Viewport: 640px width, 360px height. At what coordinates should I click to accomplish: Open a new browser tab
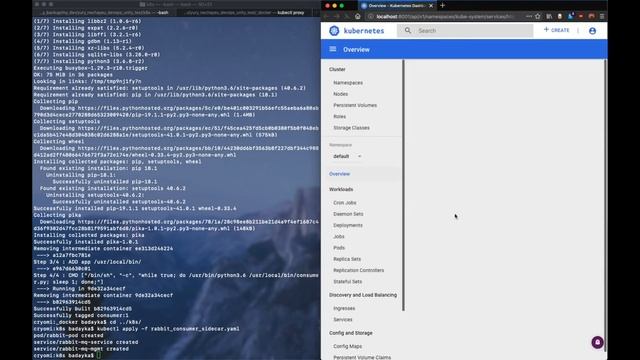click(442, 6)
